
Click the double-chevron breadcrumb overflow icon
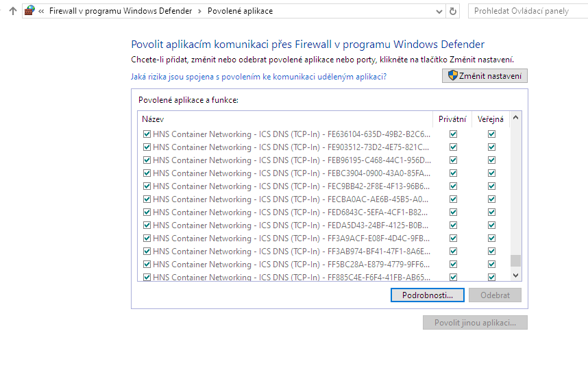pyautogui.click(x=41, y=11)
